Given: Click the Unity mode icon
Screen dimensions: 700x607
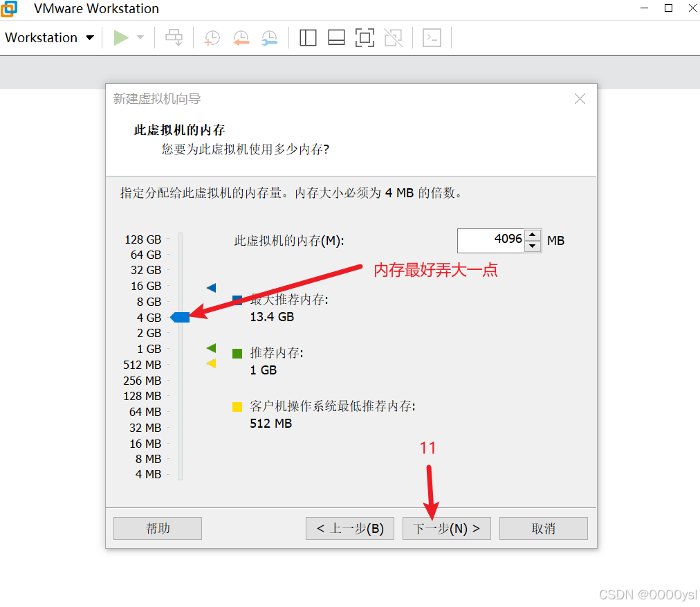Looking at the screenshot, I should 394,37.
